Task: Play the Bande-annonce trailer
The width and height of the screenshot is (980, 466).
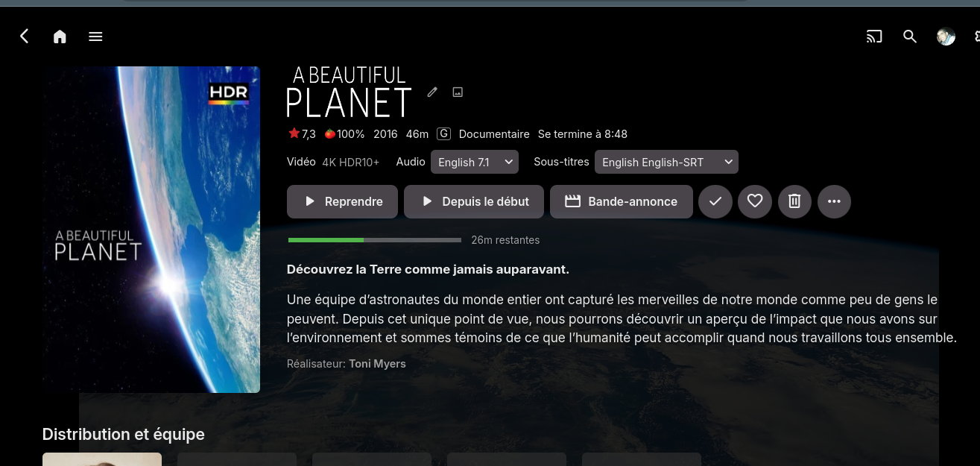Action: (622, 201)
